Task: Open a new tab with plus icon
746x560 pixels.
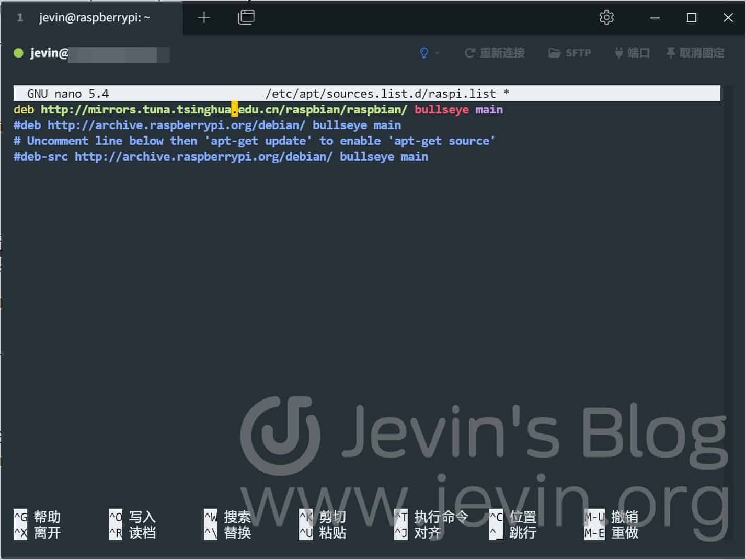Action: pos(204,18)
